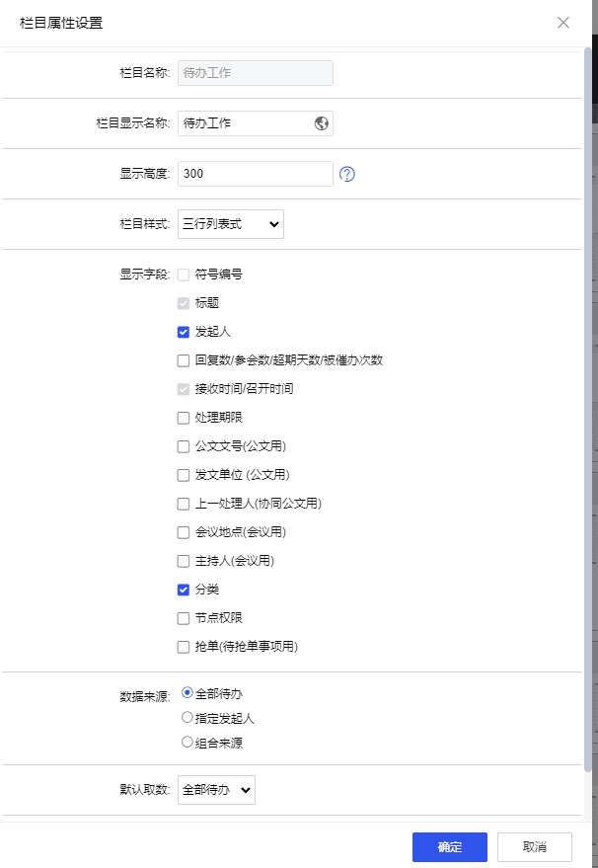Open the 栏目样式 dropdown 三行列表式
598x868 pixels.
(231, 224)
